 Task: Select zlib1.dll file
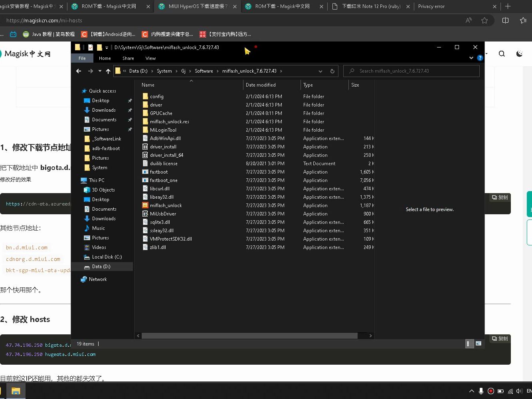[x=158, y=247]
